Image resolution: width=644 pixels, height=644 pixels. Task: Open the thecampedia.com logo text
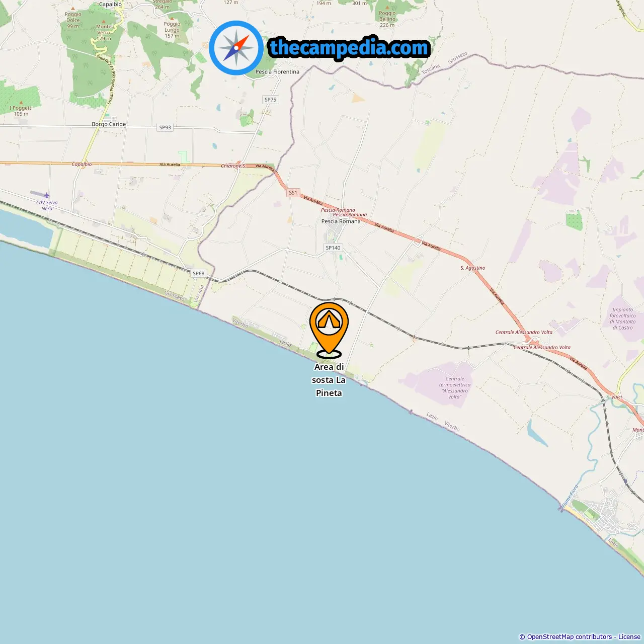click(350, 48)
